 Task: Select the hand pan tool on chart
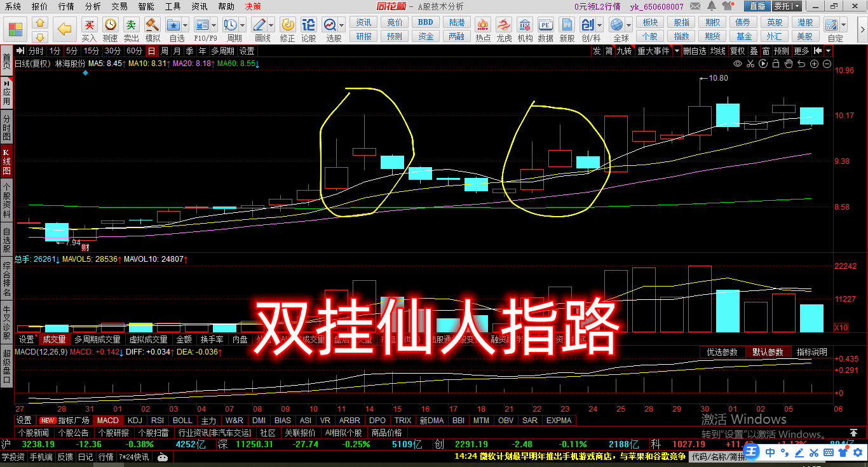[789, 64]
